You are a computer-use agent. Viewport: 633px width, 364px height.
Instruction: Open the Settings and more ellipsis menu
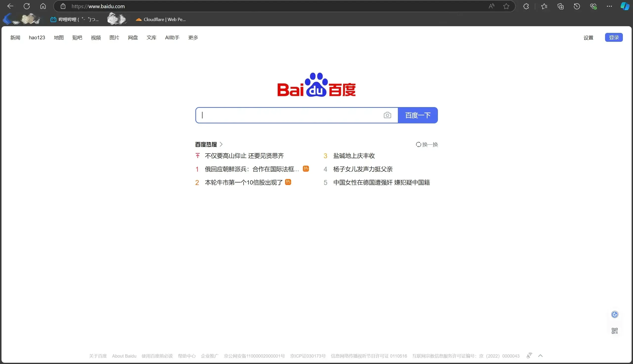[x=609, y=6]
